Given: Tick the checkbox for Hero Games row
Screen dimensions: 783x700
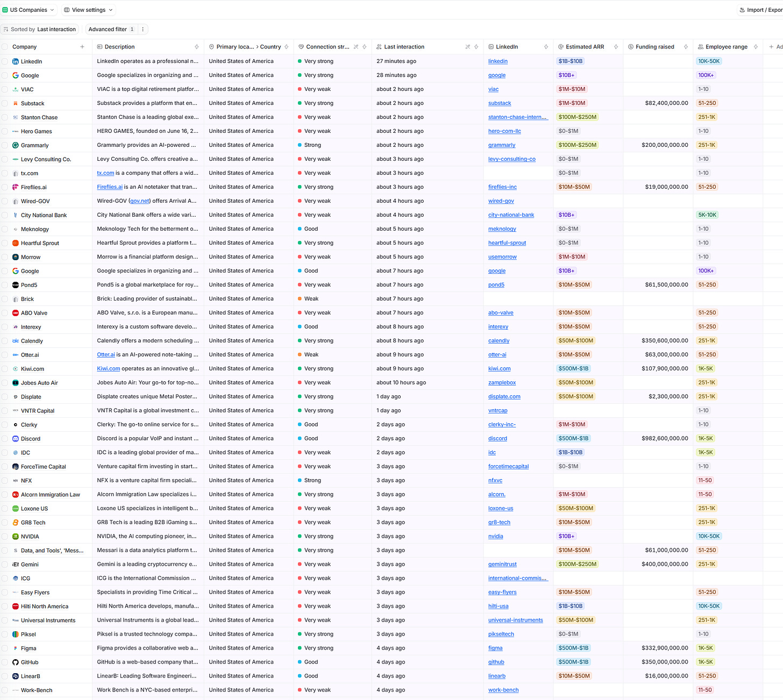Looking at the screenshot, I should coord(5,131).
